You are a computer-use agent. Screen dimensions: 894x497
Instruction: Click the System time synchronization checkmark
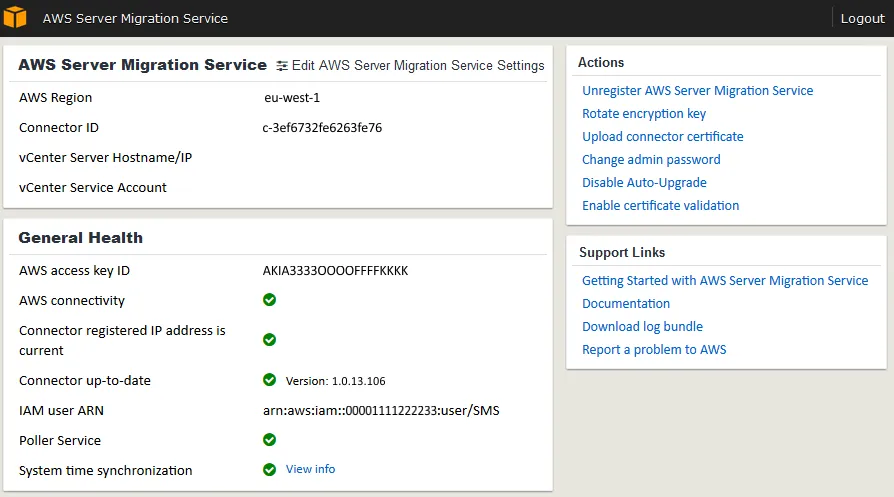(x=269, y=469)
